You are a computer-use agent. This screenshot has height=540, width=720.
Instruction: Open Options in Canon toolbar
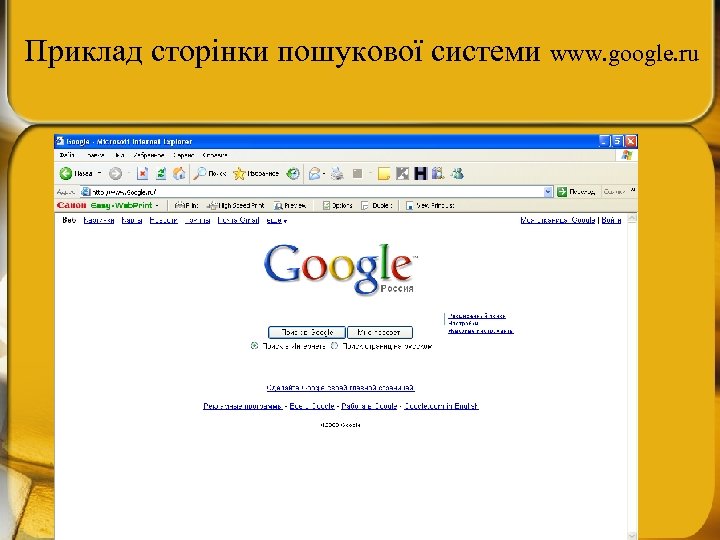point(338,206)
